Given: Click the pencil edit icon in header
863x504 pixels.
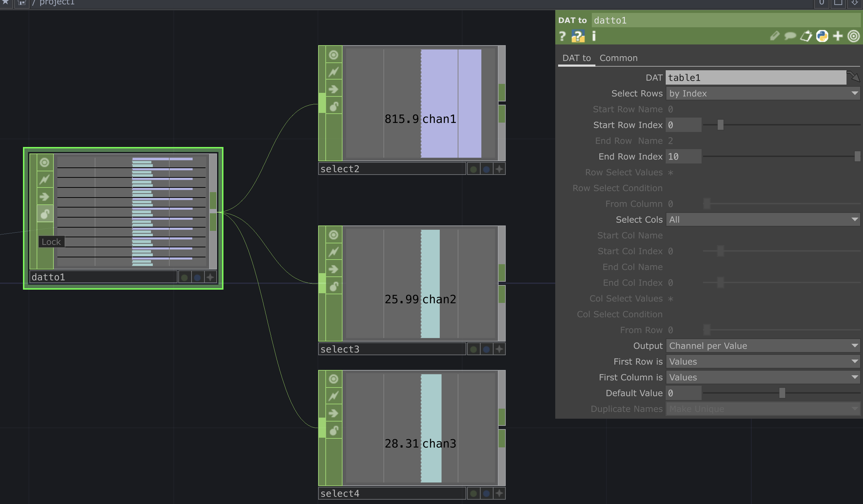Looking at the screenshot, I should coord(774,36).
